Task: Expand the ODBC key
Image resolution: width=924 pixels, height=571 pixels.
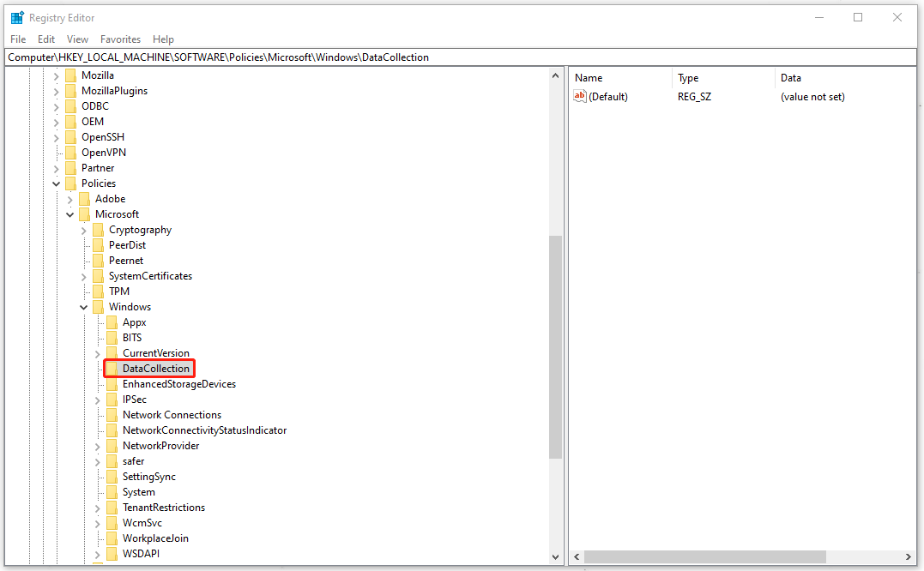Action: tap(57, 106)
